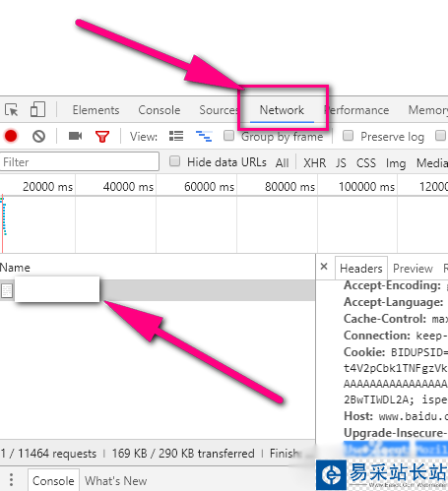Filter requests by All
448x491 pixels.
coord(283,162)
